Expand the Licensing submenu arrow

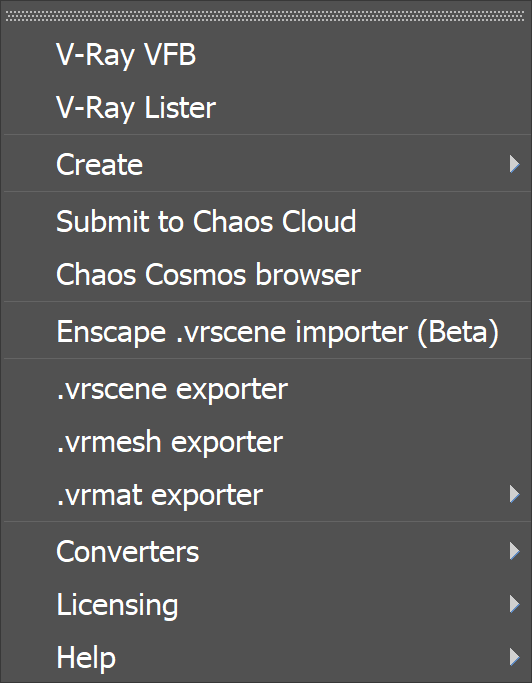515,604
